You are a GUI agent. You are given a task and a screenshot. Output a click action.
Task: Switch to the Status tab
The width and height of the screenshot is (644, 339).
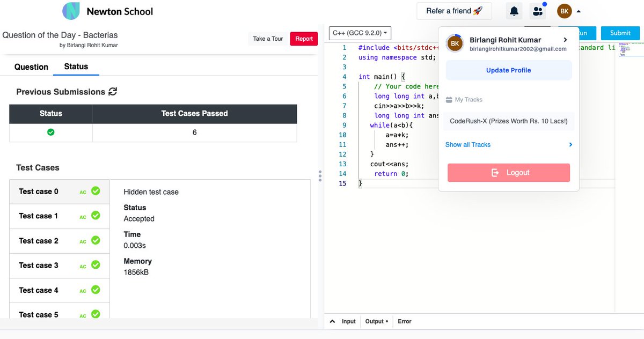point(76,67)
